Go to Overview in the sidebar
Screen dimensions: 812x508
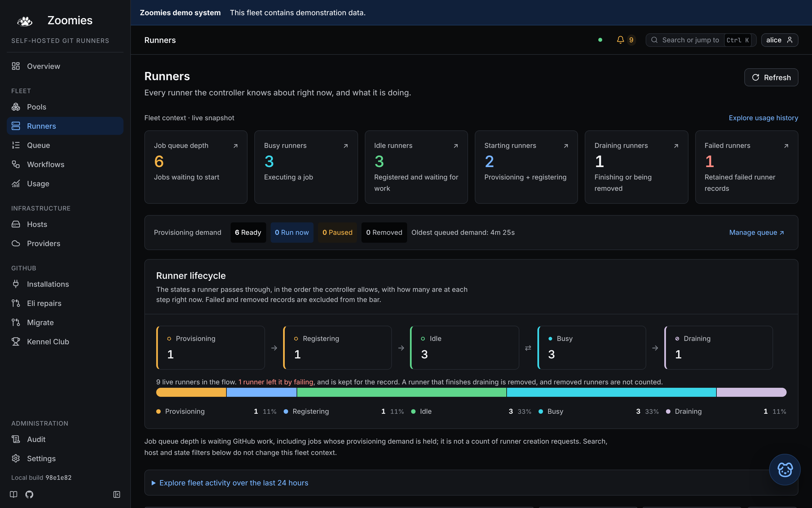[65, 66]
